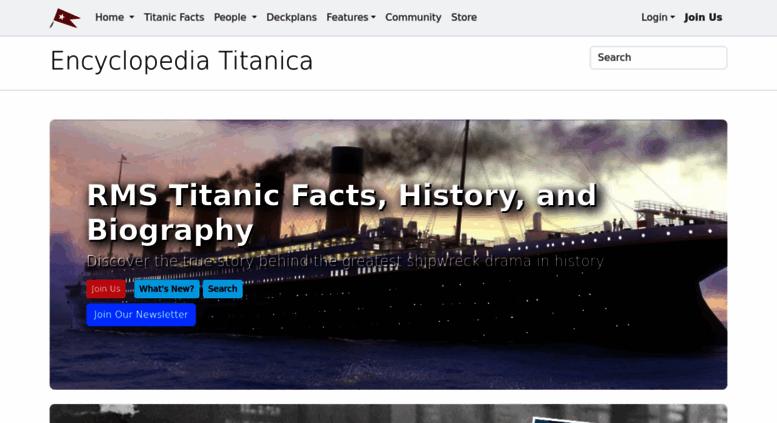
Task: Go to Titanic Facts page
Action: (174, 17)
